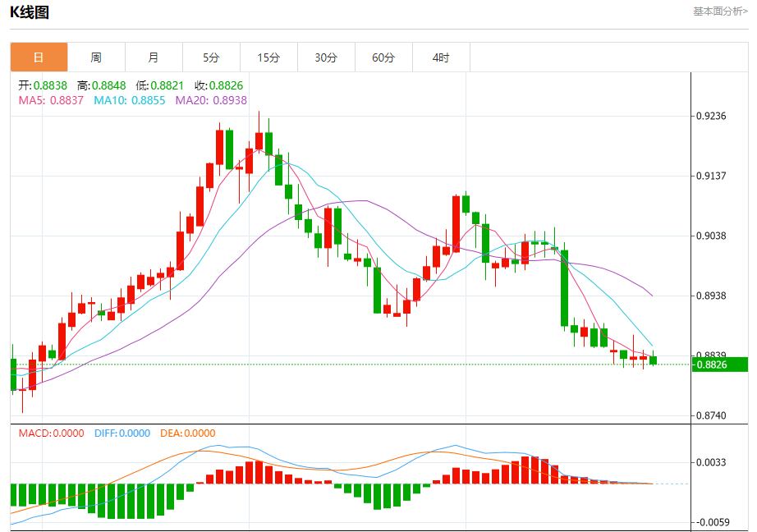Image resolution: width=757 pixels, height=532 pixels.
Task: Click the 收 closing price value
Action: pos(218,85)
